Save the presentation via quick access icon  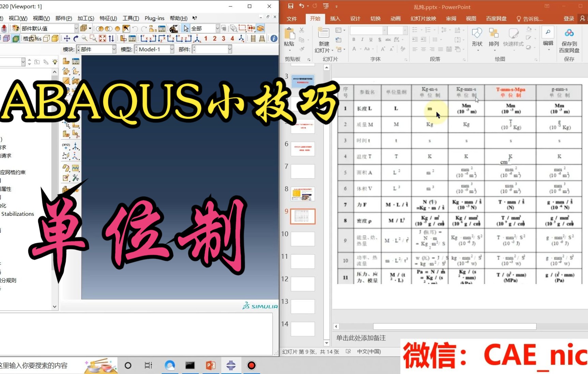pos(290,6)
